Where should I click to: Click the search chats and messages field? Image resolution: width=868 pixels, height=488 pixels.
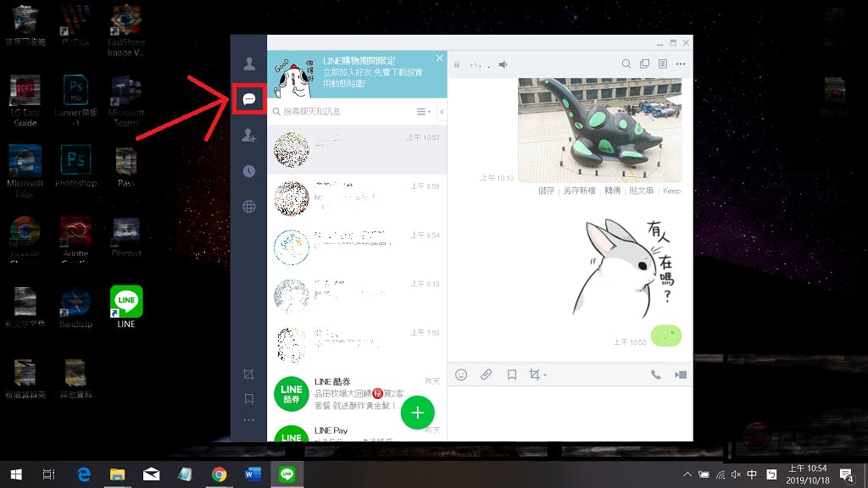(343, 112)
